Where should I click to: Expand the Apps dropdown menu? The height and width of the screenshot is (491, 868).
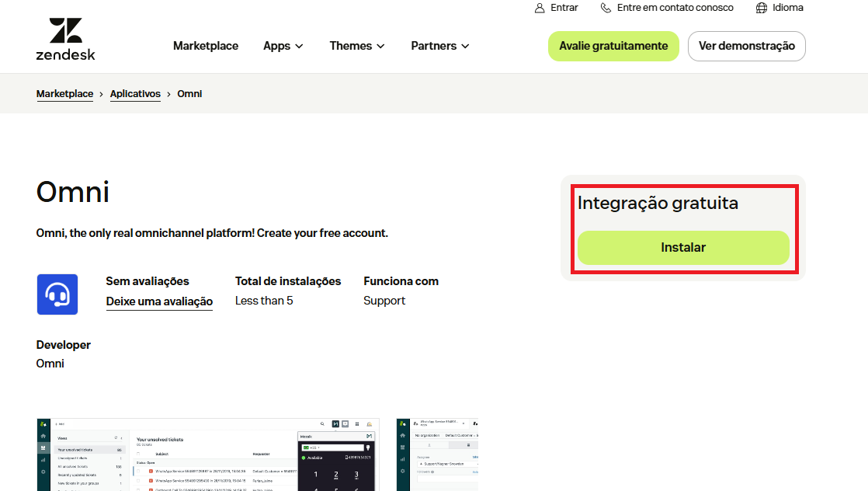pyautogui.click(x=283, y=46)
